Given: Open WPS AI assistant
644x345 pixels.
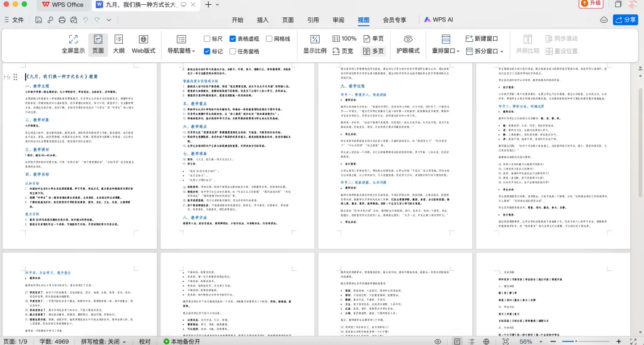Looking at the screenshot, I should [x=438, y=20].
